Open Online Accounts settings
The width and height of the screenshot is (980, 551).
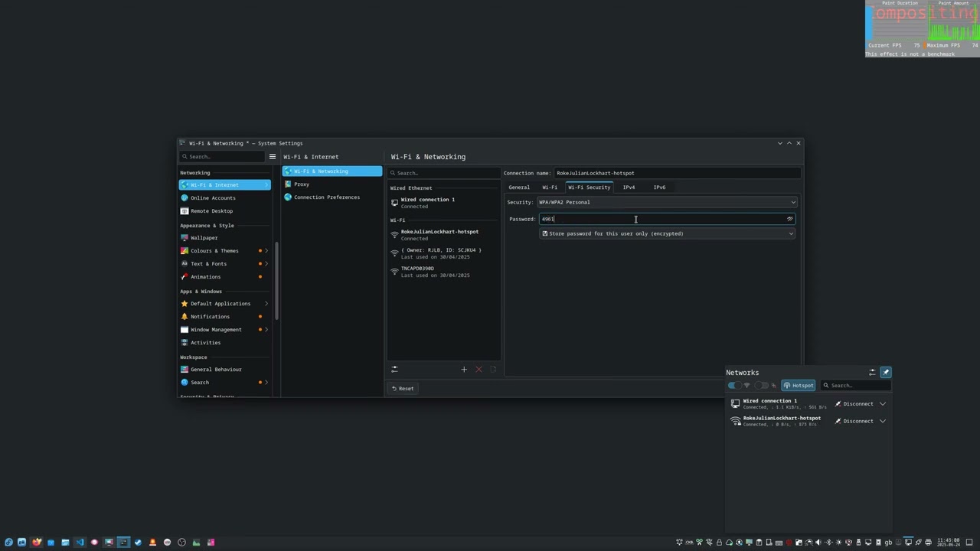(224, 198)
